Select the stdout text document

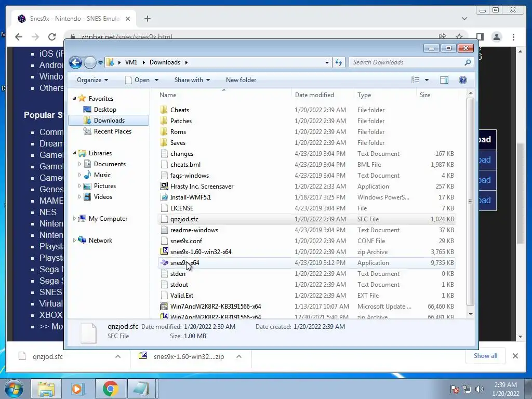[x=179, y=284]
